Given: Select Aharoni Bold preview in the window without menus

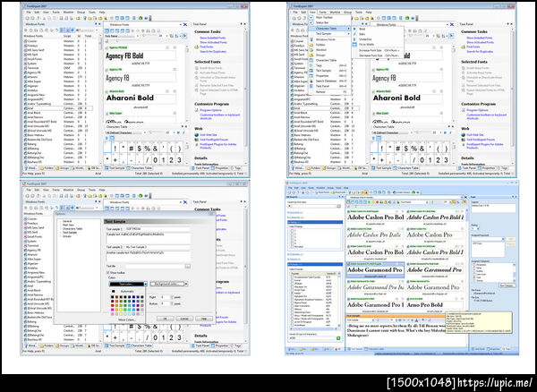Looking at the screenshot, I should (x=141, y=98).
